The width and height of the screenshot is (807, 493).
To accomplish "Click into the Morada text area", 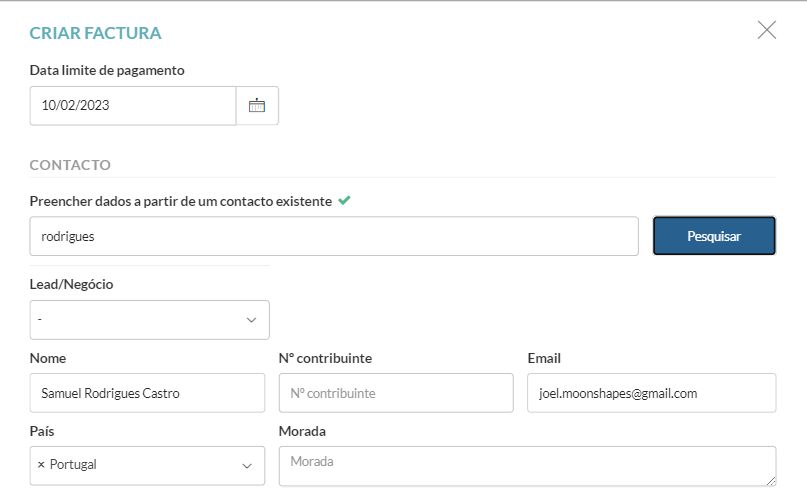I will coord(528,466).
